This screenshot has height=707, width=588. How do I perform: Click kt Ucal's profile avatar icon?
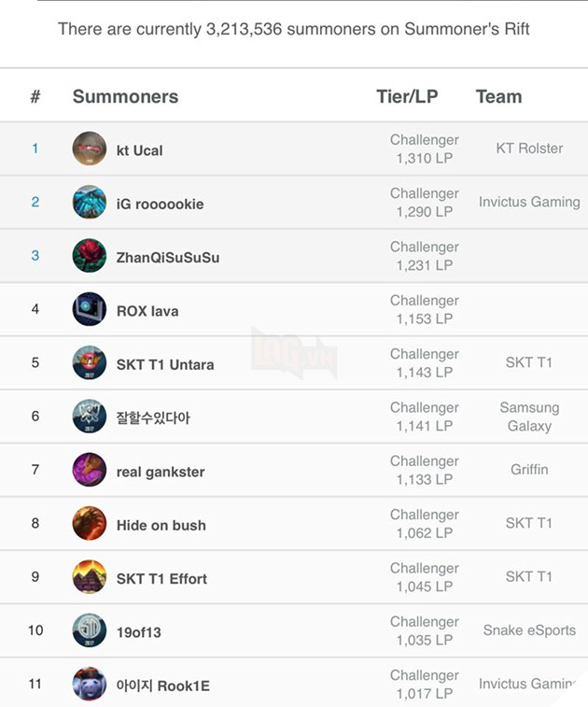pos(90,149)
